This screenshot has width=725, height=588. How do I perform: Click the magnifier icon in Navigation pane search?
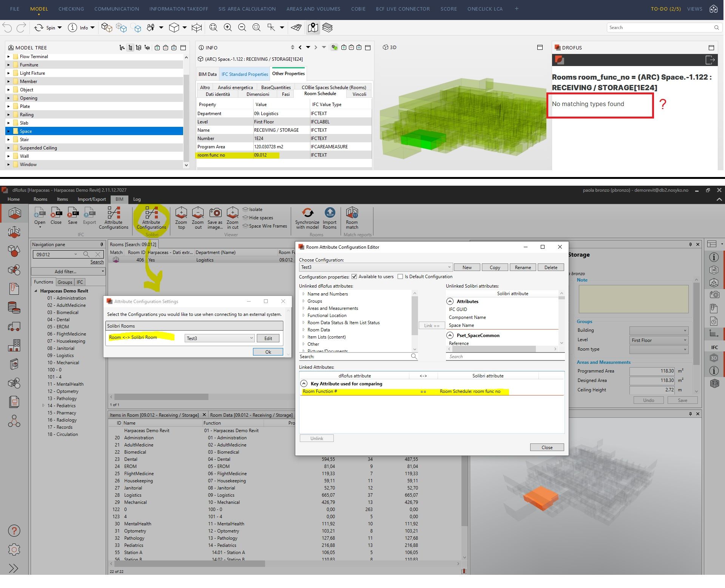pos(86,254)
